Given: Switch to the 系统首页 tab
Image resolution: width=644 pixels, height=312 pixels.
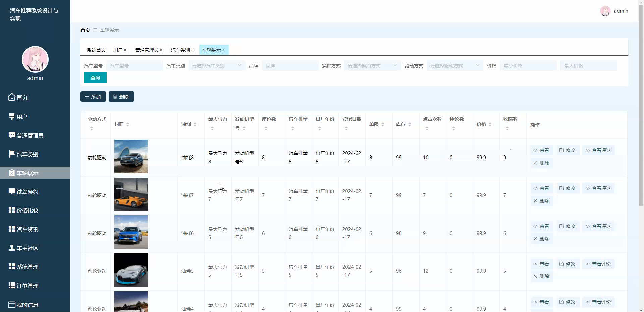Looking at the screenshot, I should 96,50.
